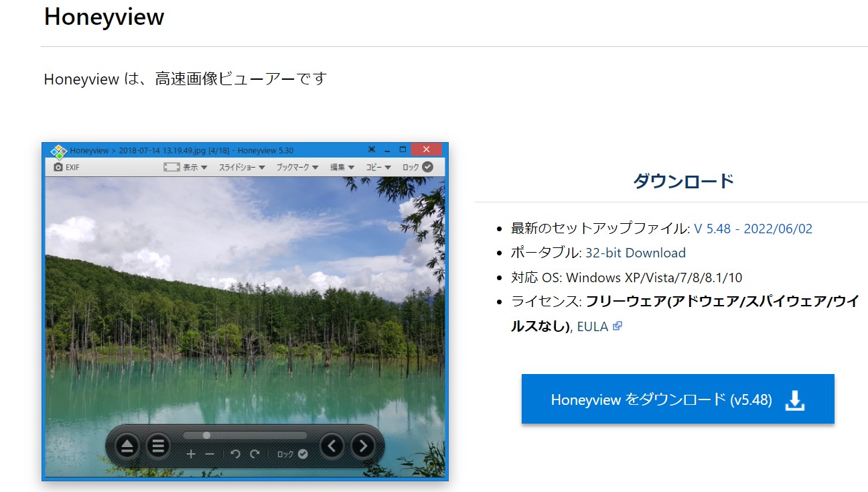The height and width of the screenshot is (492, 868).
Task: Advance to next image with right arrow
Action: pyautogui.click(x=362, y=445)
